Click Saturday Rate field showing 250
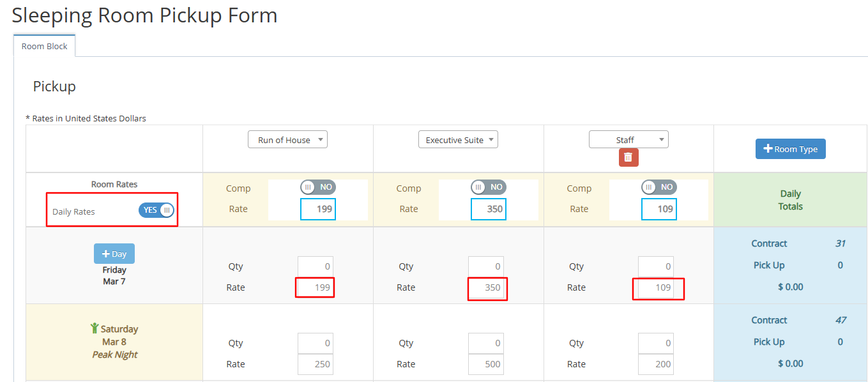The width and height of the screenshot is (868, 382). (x=315, y=364)
